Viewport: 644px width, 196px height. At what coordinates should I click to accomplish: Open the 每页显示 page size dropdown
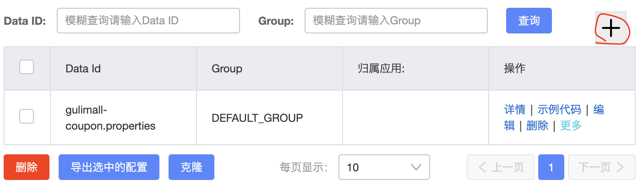[x=384, y=167]
